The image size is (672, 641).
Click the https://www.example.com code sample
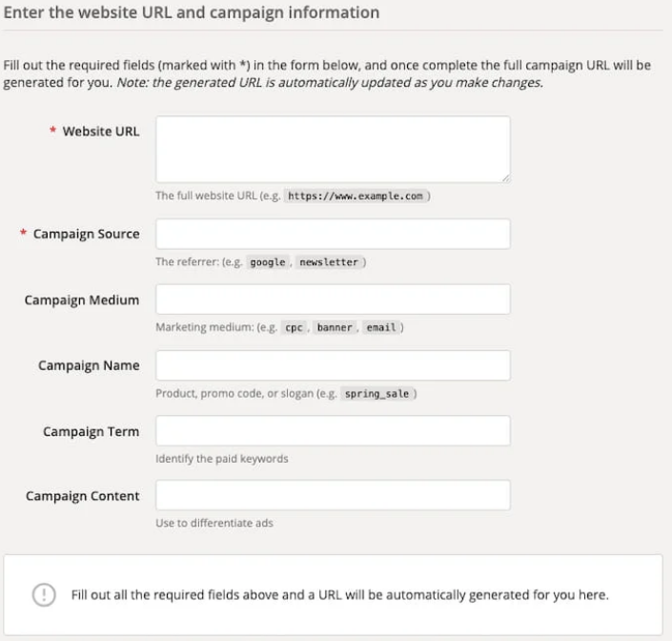pyautogui.click(x=356, y=196)
